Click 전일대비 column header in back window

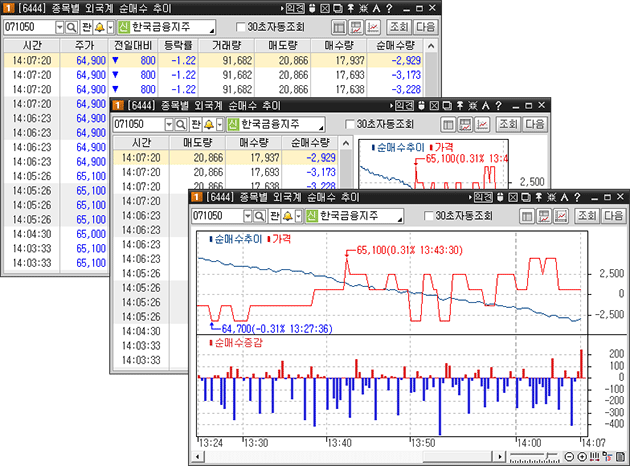(133, 45)
